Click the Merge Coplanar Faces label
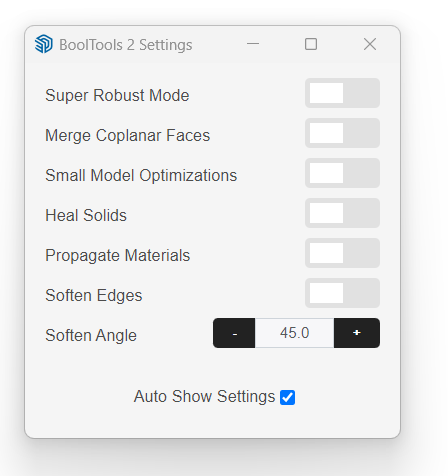Viewport: 448px width, 476px height. [x=128, y=135]
